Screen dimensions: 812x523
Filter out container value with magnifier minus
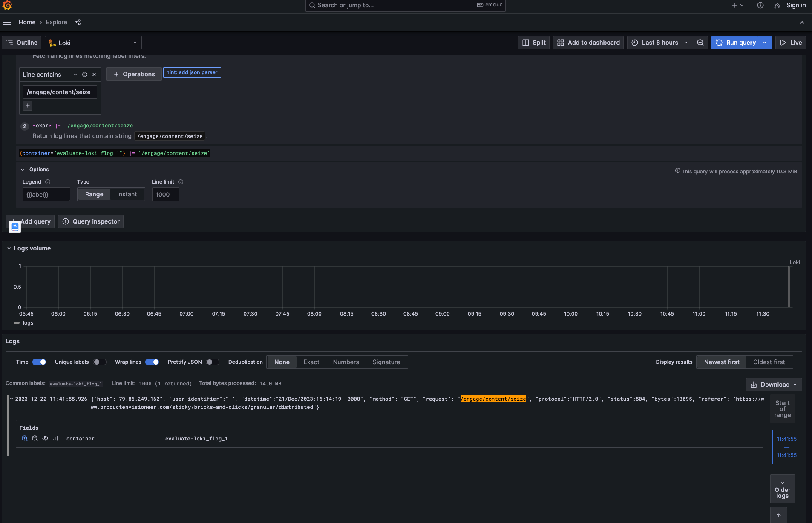[35, 438]
